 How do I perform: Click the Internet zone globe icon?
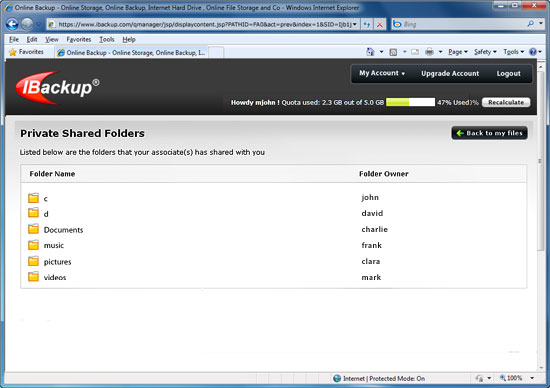337,379
